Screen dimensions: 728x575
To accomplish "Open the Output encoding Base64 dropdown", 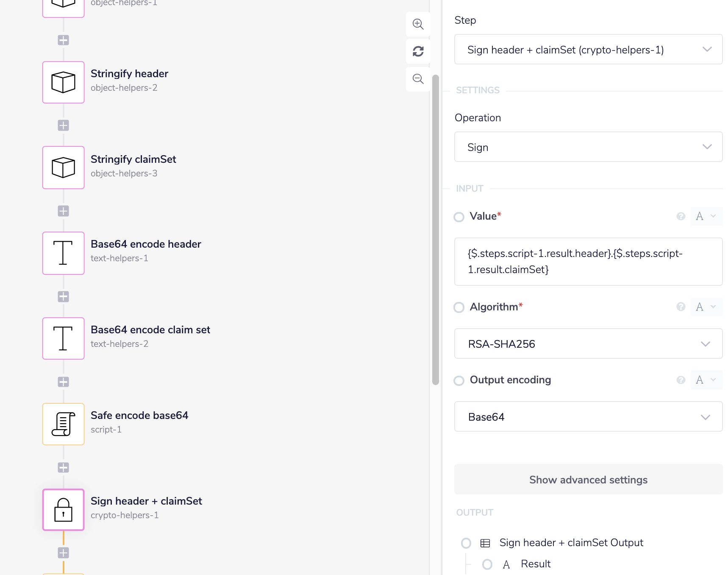I will tap(588, 417).
